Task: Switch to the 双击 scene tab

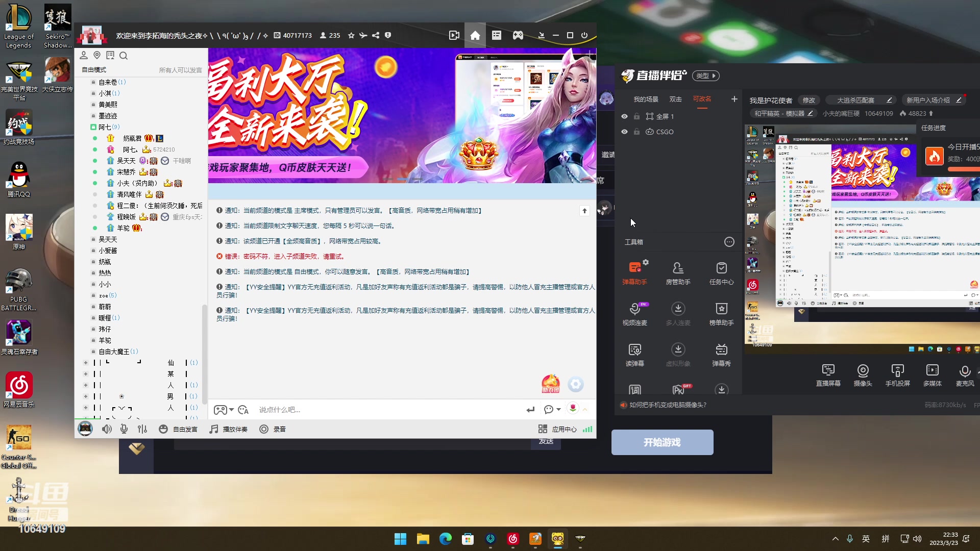Action: click(x=675, y=99)
